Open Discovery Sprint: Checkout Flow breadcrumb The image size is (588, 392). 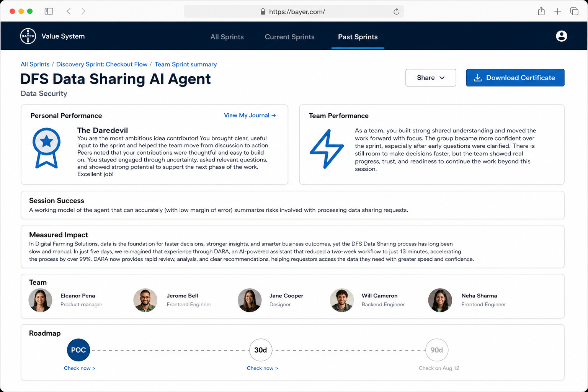(102, 64)
